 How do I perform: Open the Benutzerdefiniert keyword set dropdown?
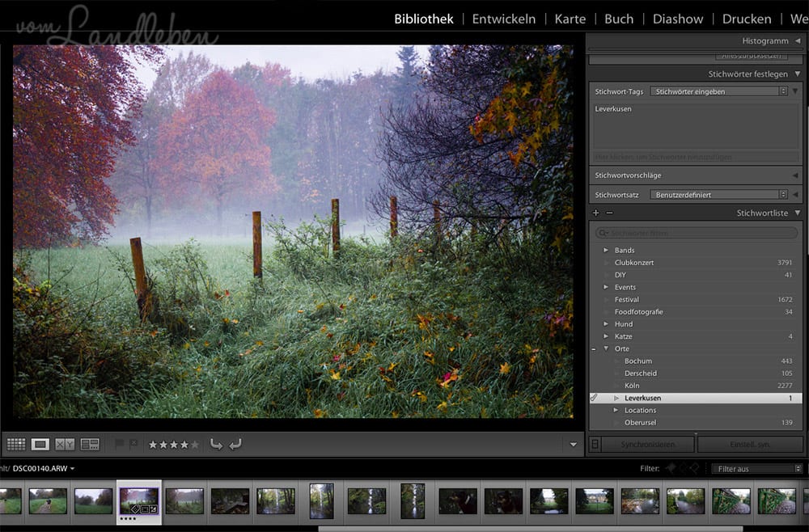point(718,195)
